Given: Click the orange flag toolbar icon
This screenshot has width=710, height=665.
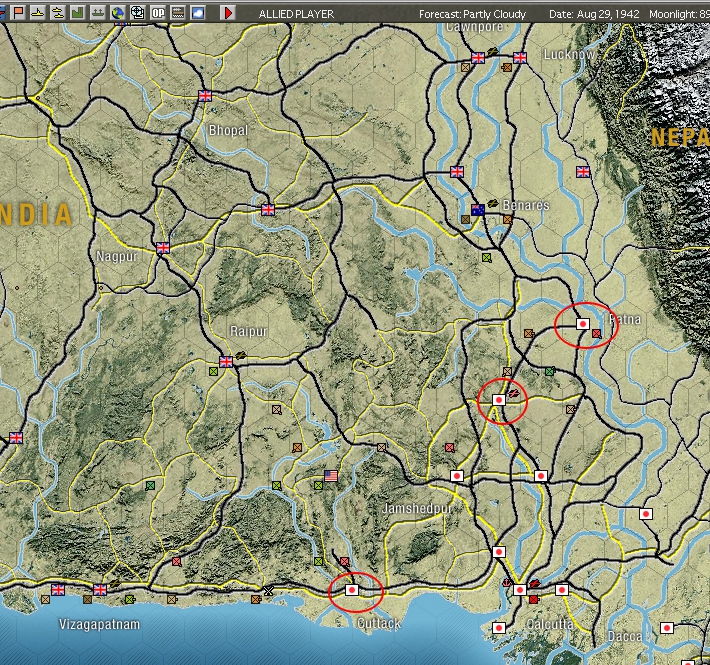Looking at the screenshot, I should coord(19,13).
